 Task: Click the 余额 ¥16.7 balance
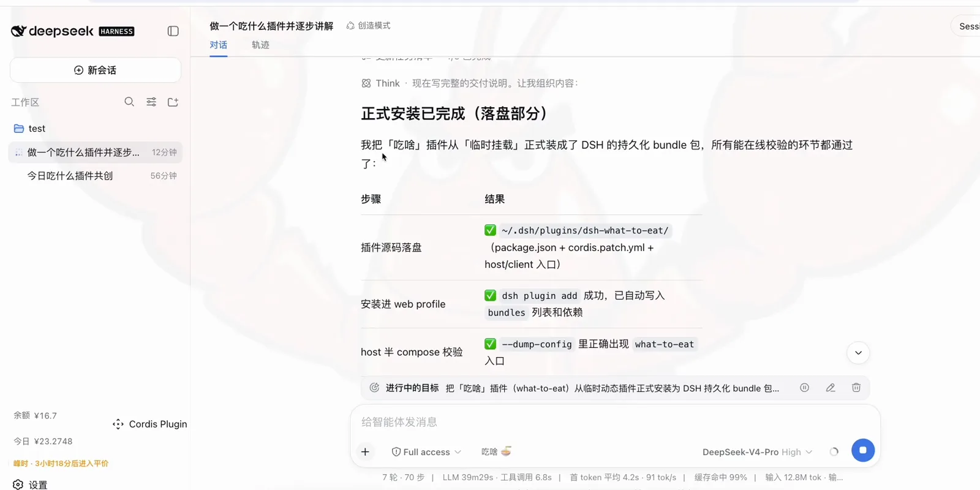36,415
